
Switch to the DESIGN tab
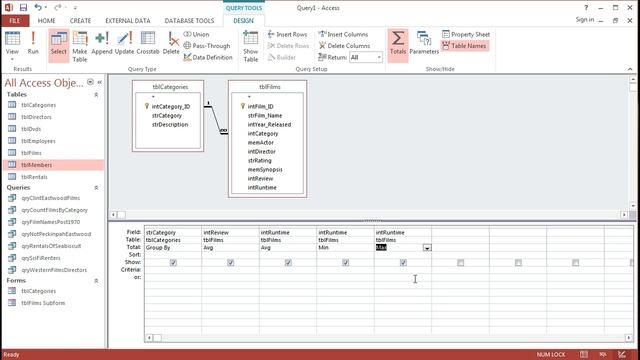(243, 20)
